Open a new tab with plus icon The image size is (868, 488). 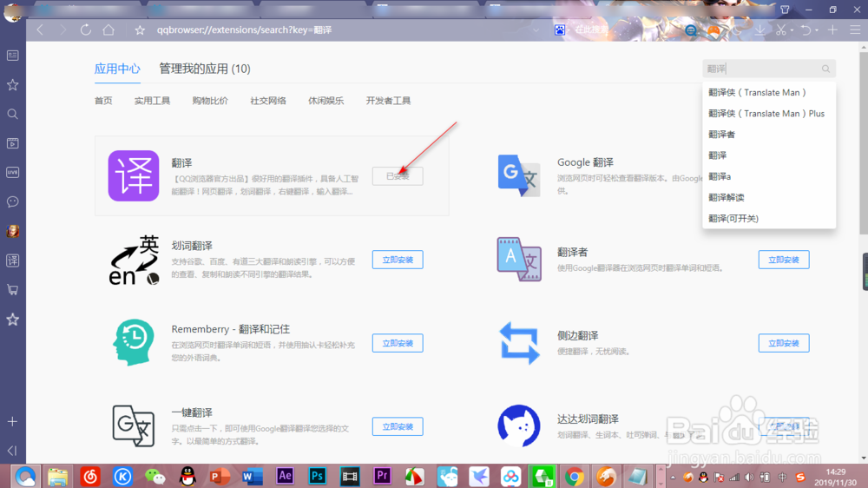pyautogui.click(x=832, y=30)
